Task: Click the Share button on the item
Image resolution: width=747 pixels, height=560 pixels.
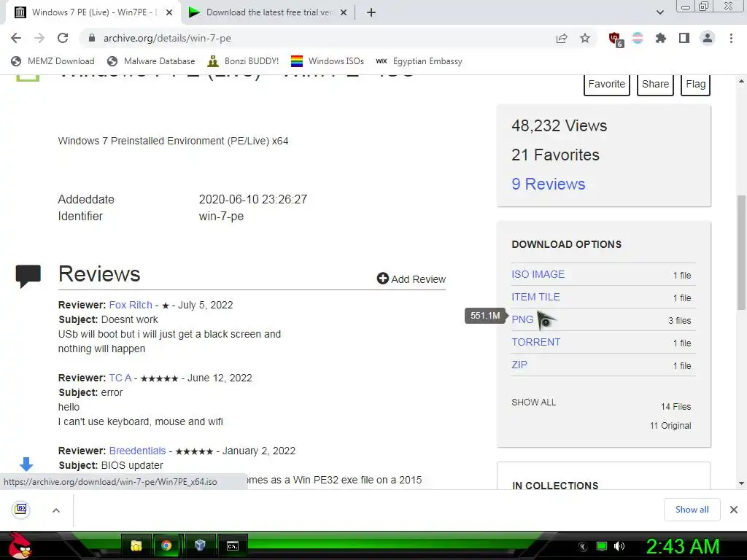Action: coord(655,85)
